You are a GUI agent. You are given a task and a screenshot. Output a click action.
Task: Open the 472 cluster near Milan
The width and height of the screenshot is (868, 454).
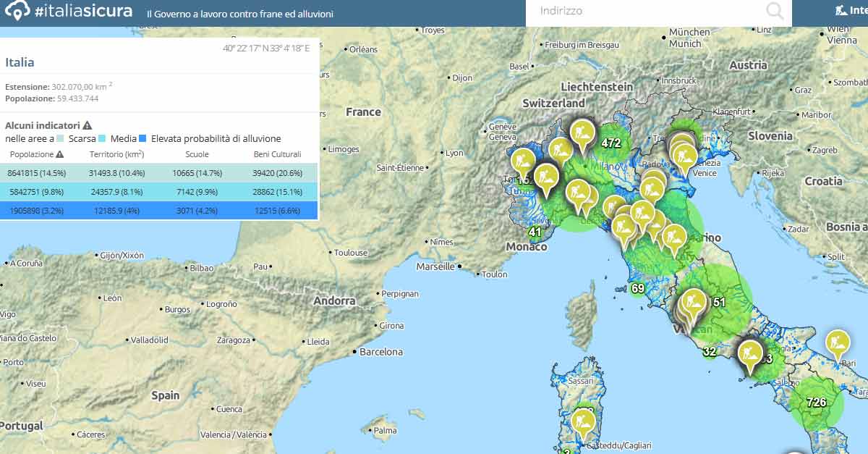611,143
